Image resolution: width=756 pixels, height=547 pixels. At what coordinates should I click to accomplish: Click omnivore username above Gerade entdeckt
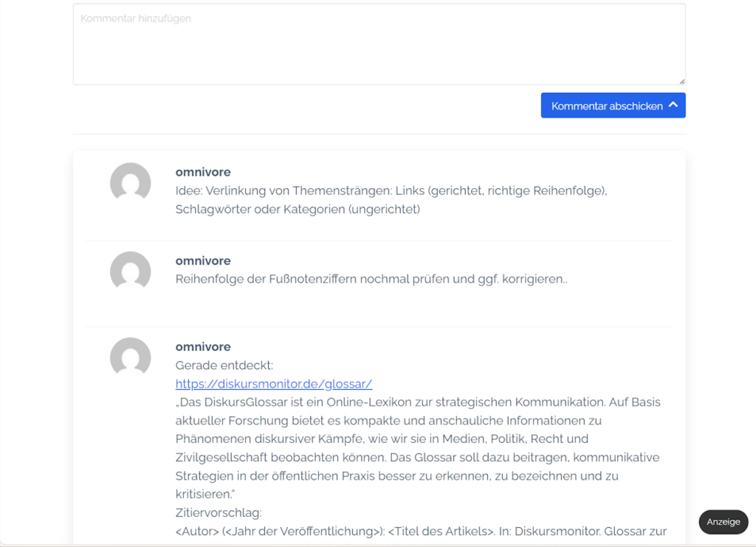[203, 347]
